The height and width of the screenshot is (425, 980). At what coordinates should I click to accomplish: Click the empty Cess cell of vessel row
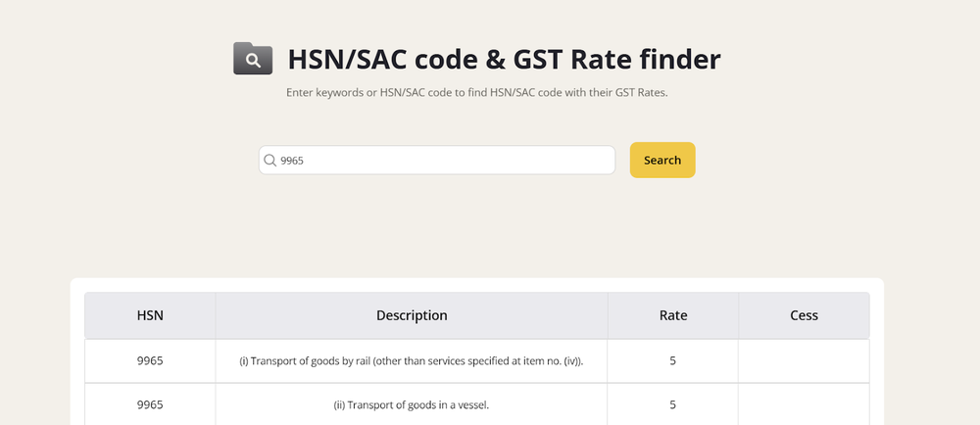(804, 403)
